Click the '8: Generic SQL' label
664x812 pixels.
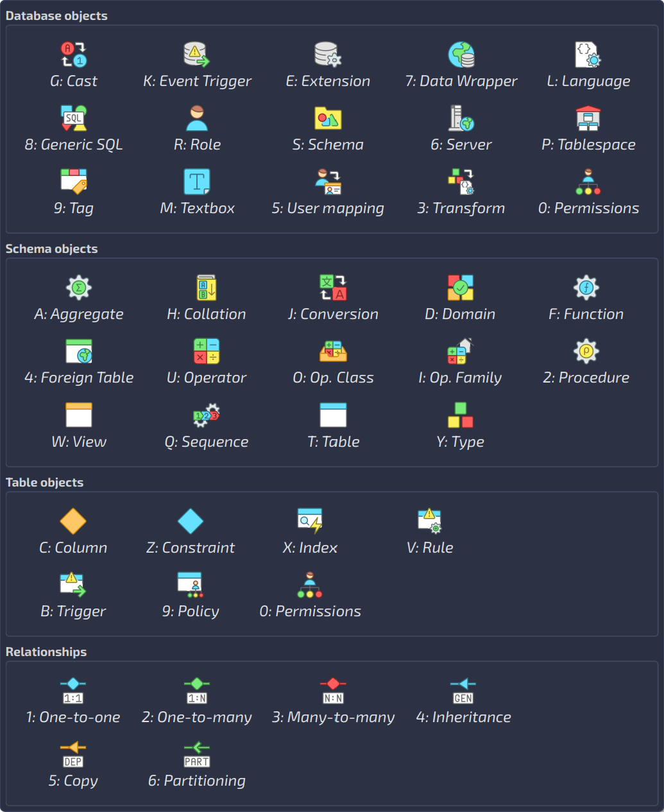pyautogui.click(x=74, y=144)
